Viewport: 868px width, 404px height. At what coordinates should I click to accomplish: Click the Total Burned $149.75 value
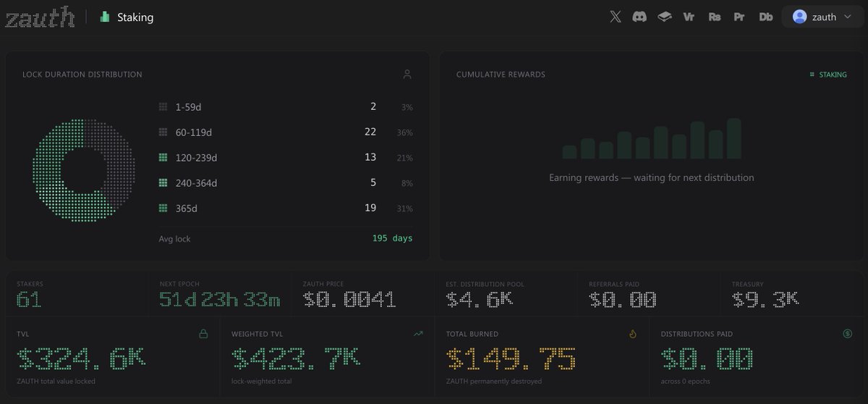[511, 358]
